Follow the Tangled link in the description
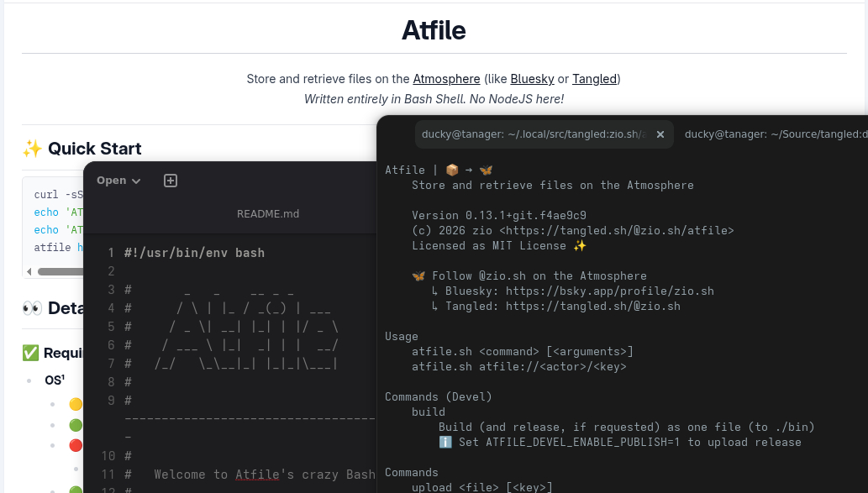 [594, 79]
